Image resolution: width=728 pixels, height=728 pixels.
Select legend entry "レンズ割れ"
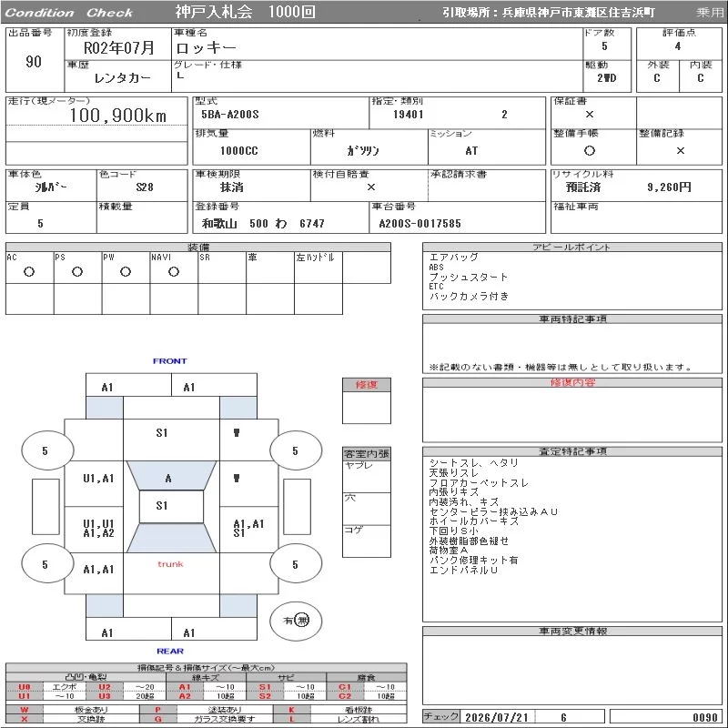coord(358,719)
